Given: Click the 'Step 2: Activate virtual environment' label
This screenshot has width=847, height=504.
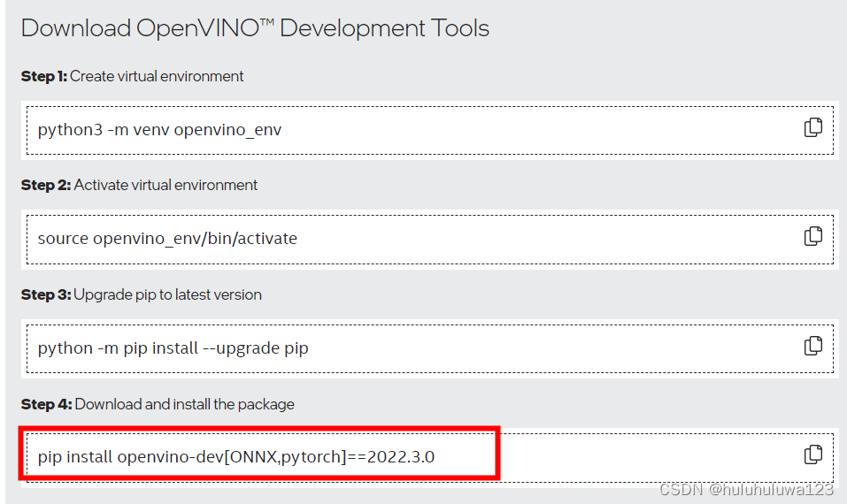Looking at the screenshot, I should pos(139,185).
